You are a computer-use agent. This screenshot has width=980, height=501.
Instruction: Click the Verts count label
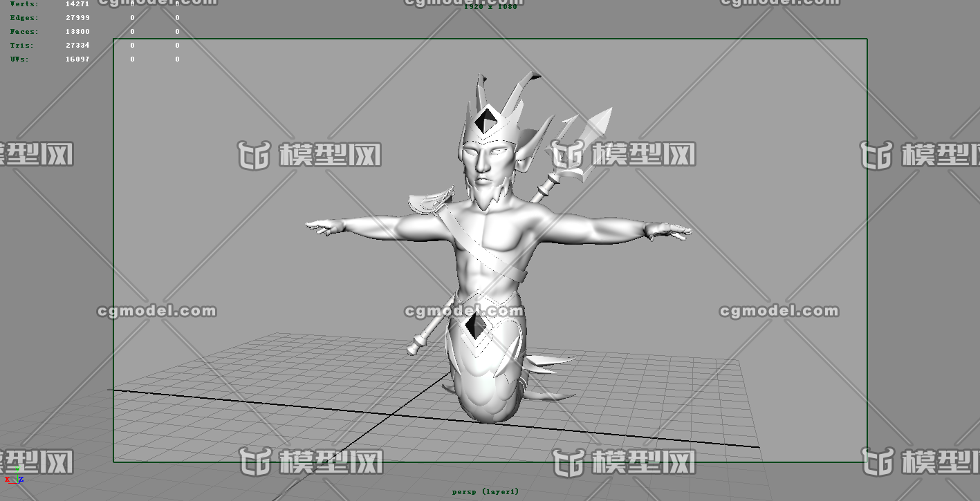pyautogui.click(x=24, y=4)
